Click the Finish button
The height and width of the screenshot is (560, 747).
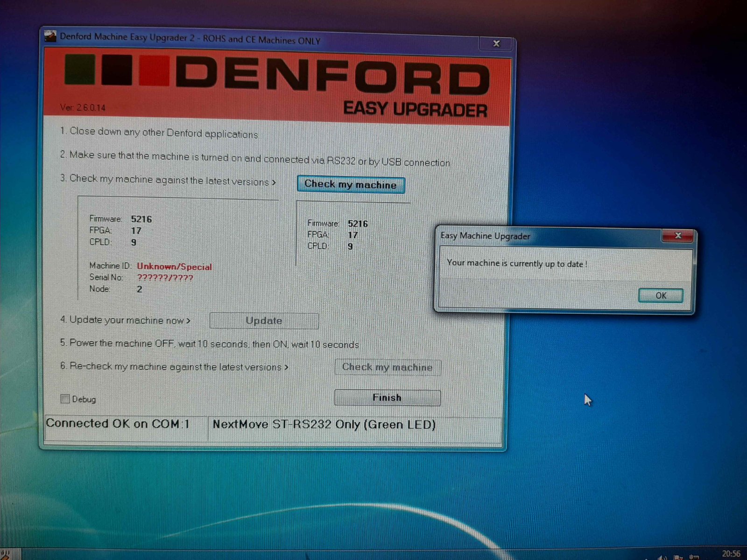(387, 398)
